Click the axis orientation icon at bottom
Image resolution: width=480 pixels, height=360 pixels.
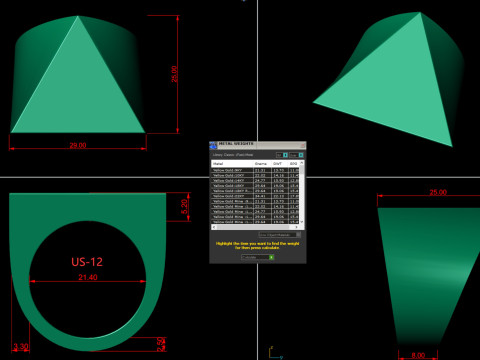coord(276,353)
